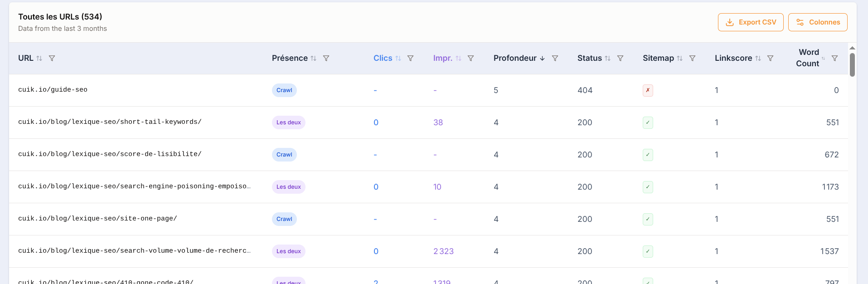Click sitemap checkmark for short-tail-keywords row
Viewport: 868px width, 284px height.
click(648, 122)
